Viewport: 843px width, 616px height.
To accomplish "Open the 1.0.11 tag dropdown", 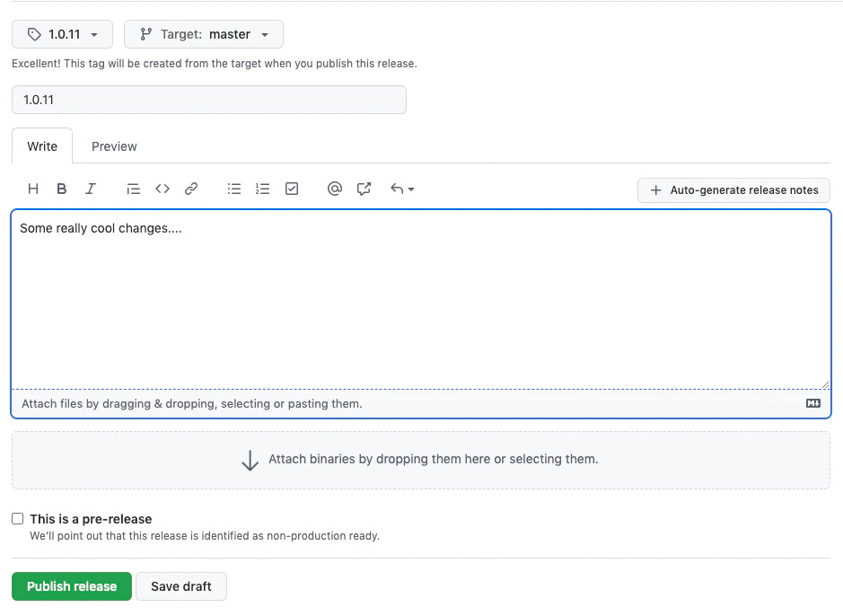I will coord(61,34).
